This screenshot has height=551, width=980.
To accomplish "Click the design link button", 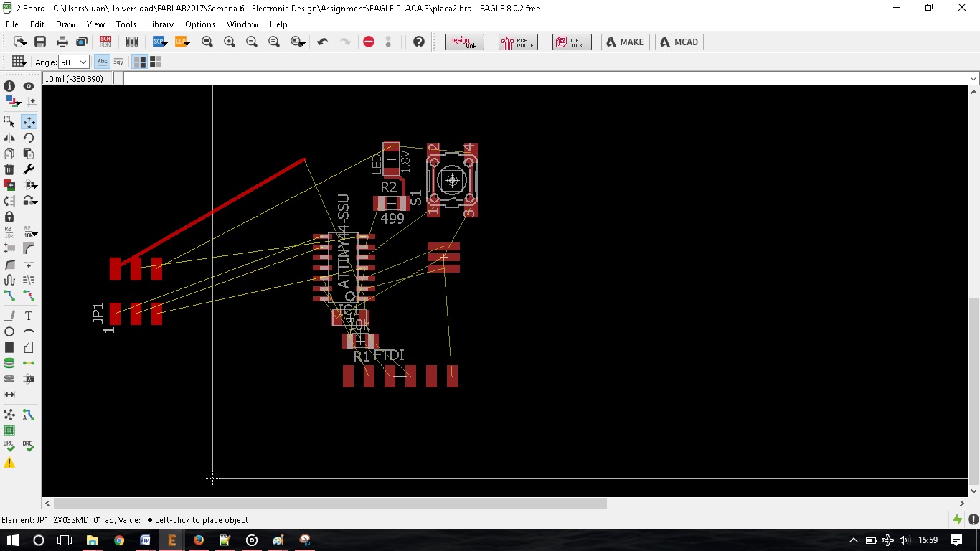I will pyautogui.click(x=464, y=42).
